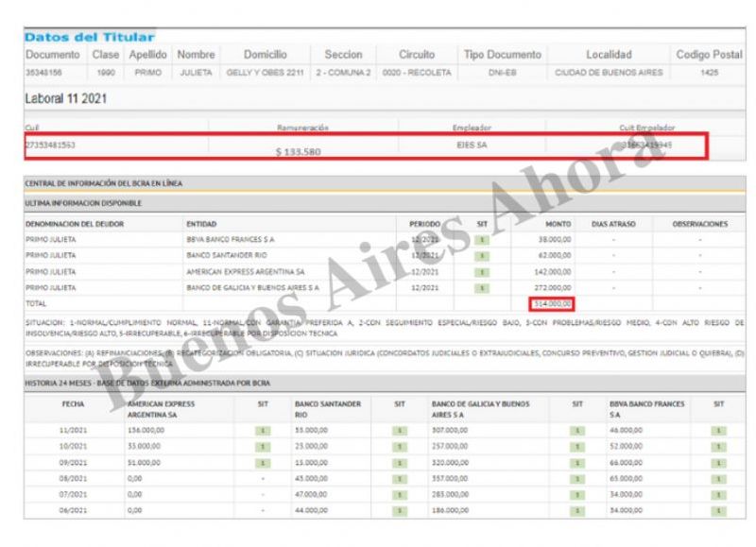This screenshot has height=547, width=756.
Task: Click the SIT badge in the Banco Santander Rio row
Action: pos(482,256)
